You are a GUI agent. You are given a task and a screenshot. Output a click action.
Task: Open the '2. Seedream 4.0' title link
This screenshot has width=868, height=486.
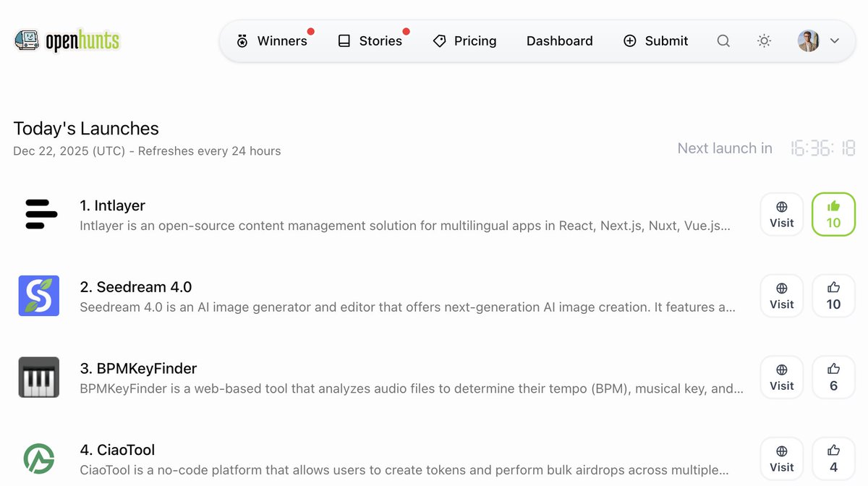[136, 287]
